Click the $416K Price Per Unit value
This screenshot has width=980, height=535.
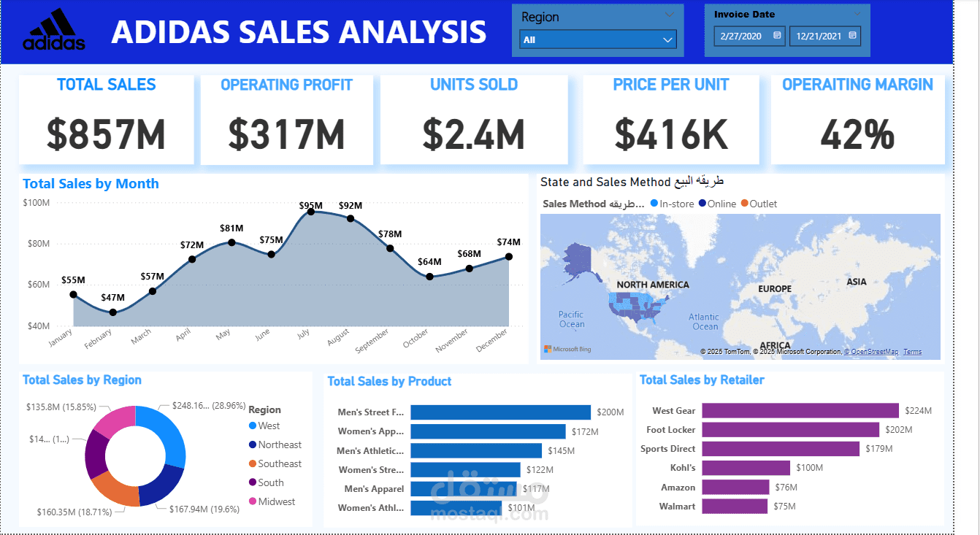[671, 134]
